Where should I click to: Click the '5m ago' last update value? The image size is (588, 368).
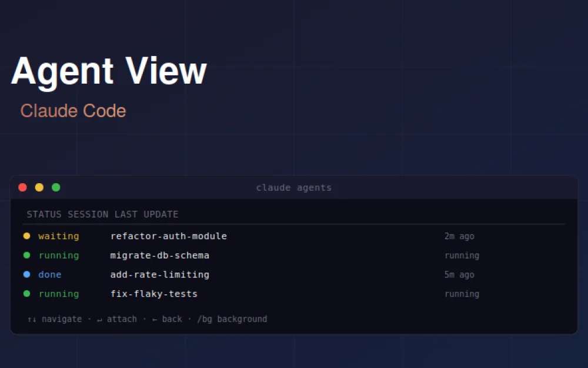click(459, 274)
